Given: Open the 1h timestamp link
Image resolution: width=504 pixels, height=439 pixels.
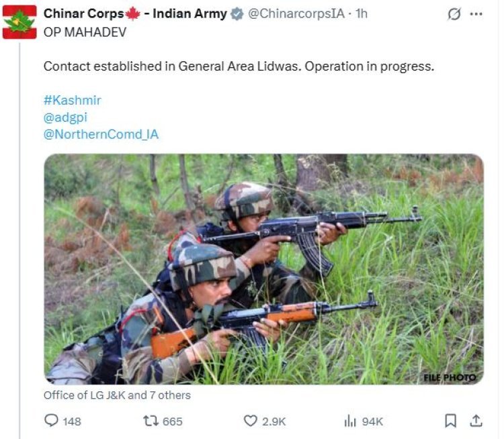Looking at the screenshot, I should coord(361,14).
